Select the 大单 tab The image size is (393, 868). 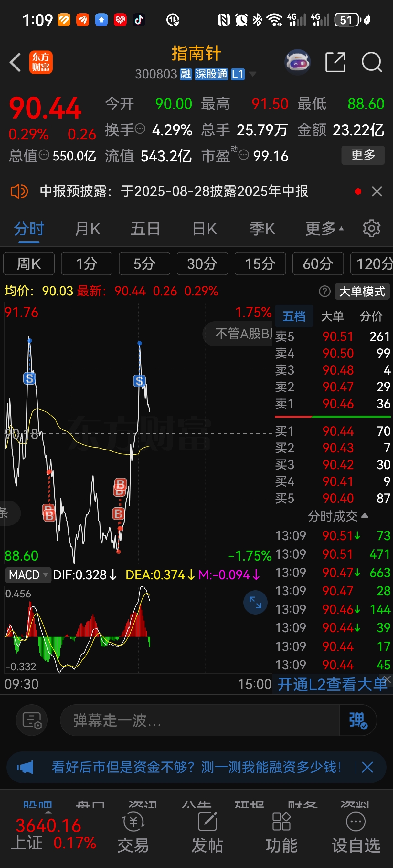point(332,316)
